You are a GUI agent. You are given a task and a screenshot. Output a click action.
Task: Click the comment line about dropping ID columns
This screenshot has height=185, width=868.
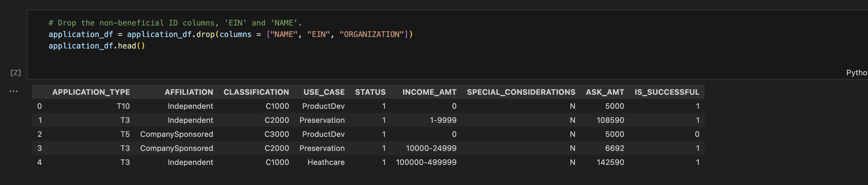point(175,23)
